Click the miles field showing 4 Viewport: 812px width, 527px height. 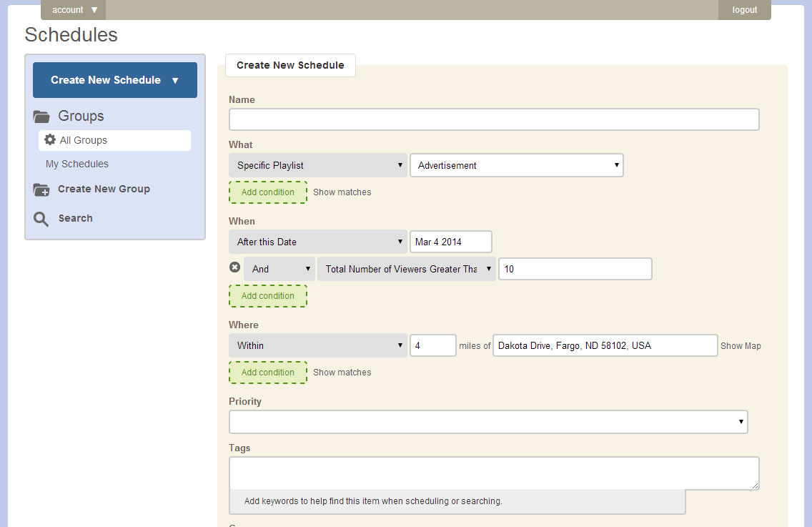point(433,345)
